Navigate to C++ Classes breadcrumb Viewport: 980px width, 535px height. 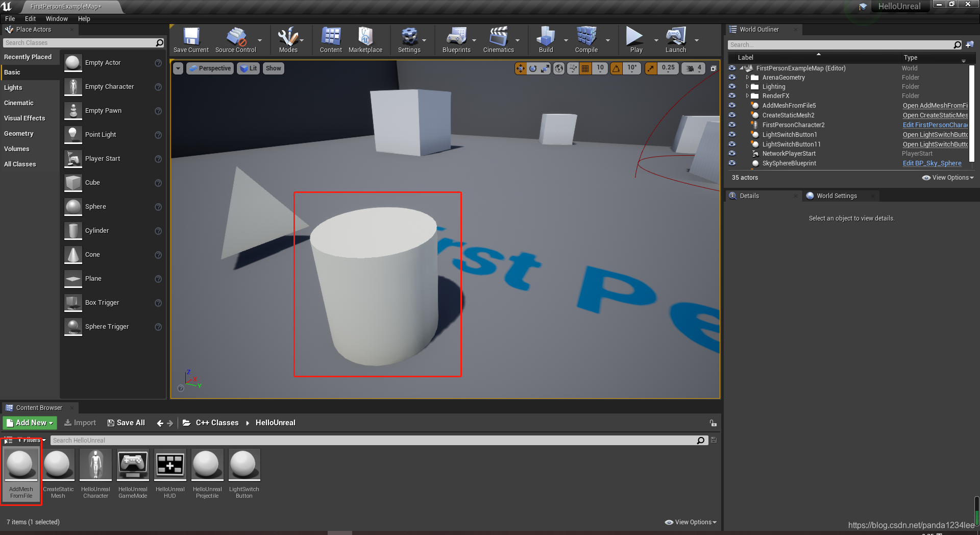click(x=217, y=423)
